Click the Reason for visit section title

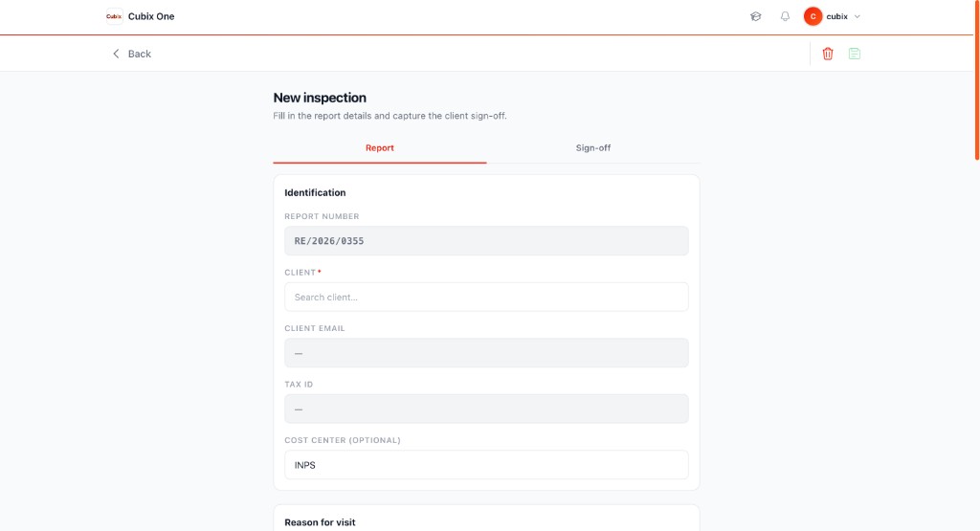click(x=320, y=522)
